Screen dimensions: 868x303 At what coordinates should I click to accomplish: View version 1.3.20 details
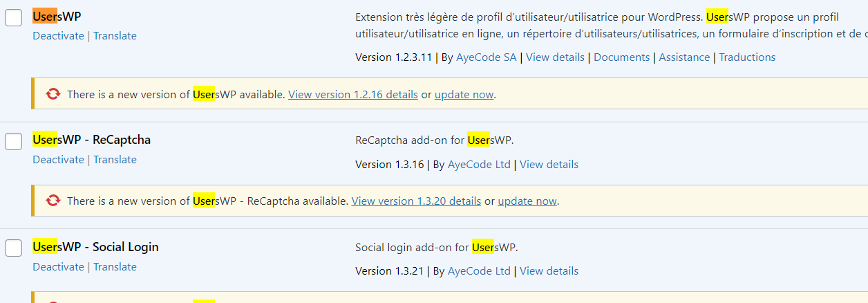[416, 201]
